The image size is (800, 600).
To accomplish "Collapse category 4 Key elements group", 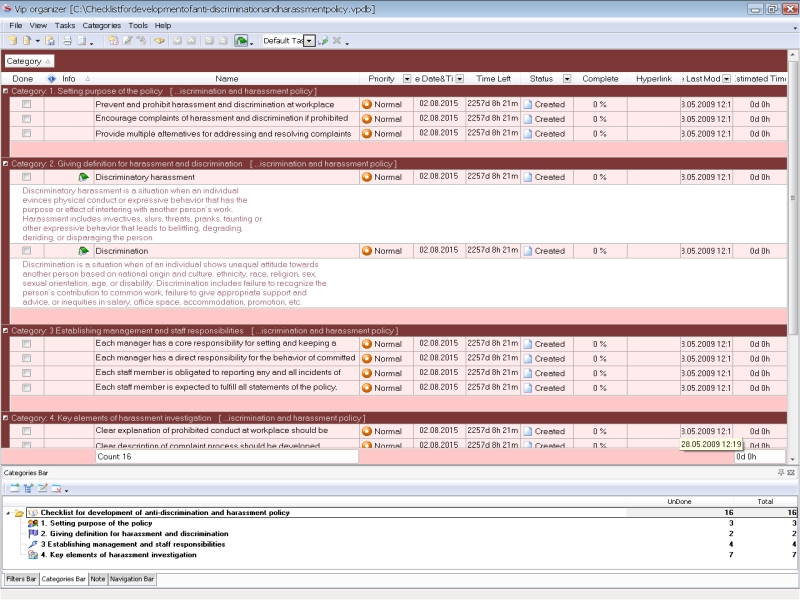I will tap(6, 418).
